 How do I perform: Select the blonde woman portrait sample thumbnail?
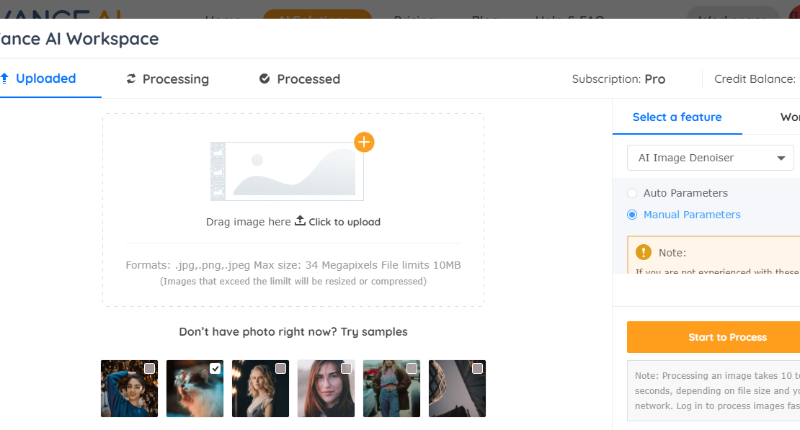point(261,389)
